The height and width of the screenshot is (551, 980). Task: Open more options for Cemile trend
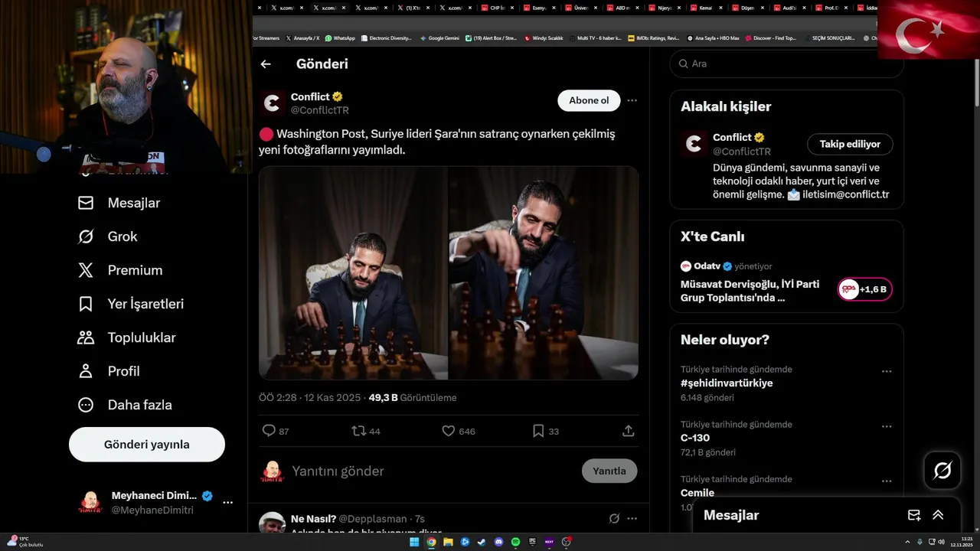[887, 481]
